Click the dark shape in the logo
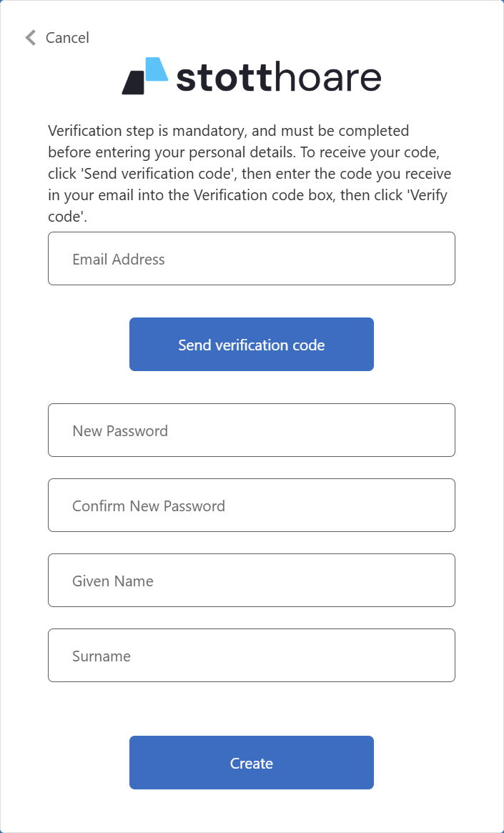 [x=134, y=83]
